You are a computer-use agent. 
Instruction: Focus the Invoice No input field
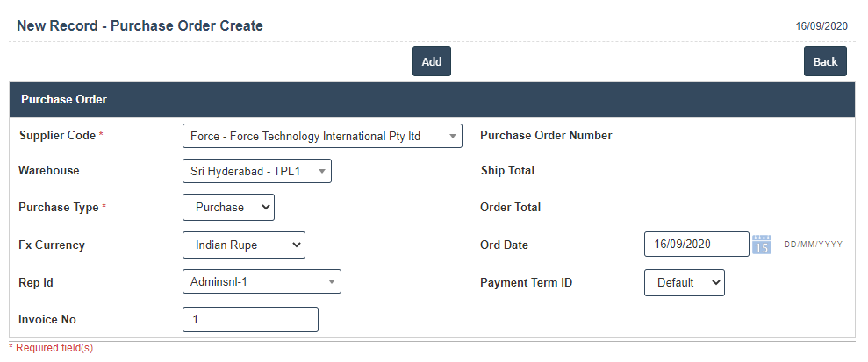click(x=250, y=320)
